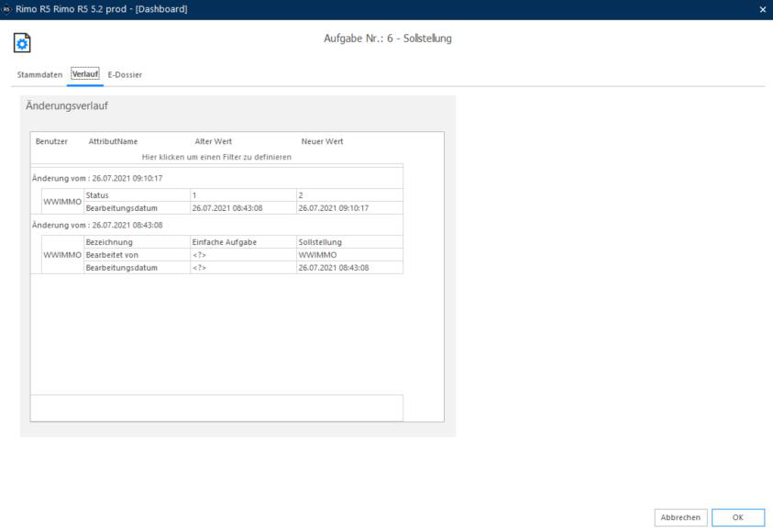Screen dimensions: 773x532
Task: Click the 'Status' attribute cell
Action: (137, 195)
